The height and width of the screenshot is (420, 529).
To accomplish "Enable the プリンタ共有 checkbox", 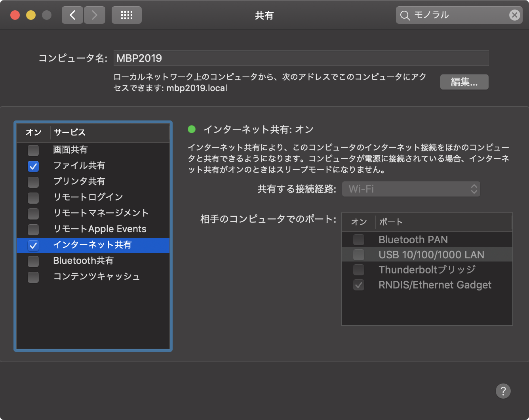I will [x=33, y=182].
